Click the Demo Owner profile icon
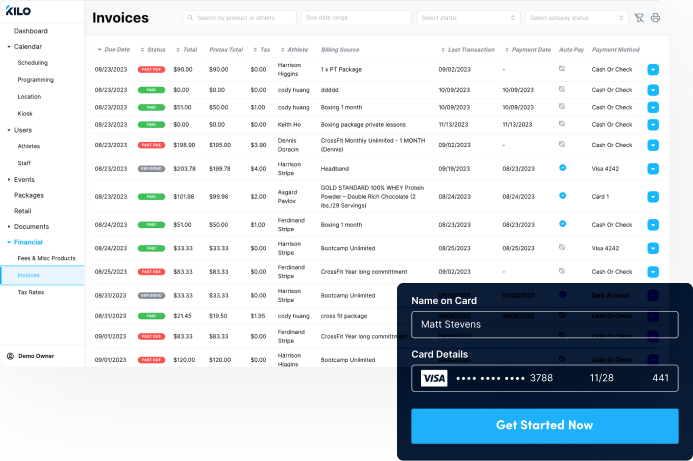 point(10,355)
